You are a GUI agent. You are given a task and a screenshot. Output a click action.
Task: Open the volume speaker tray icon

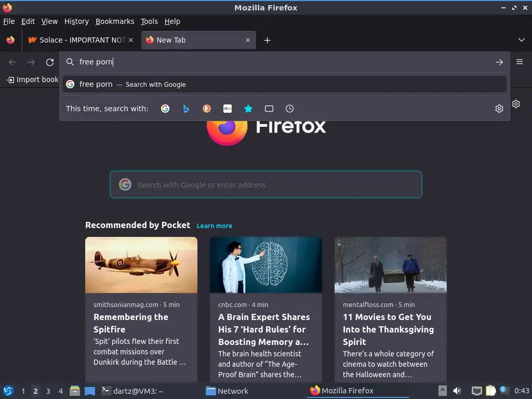point(457,391)
